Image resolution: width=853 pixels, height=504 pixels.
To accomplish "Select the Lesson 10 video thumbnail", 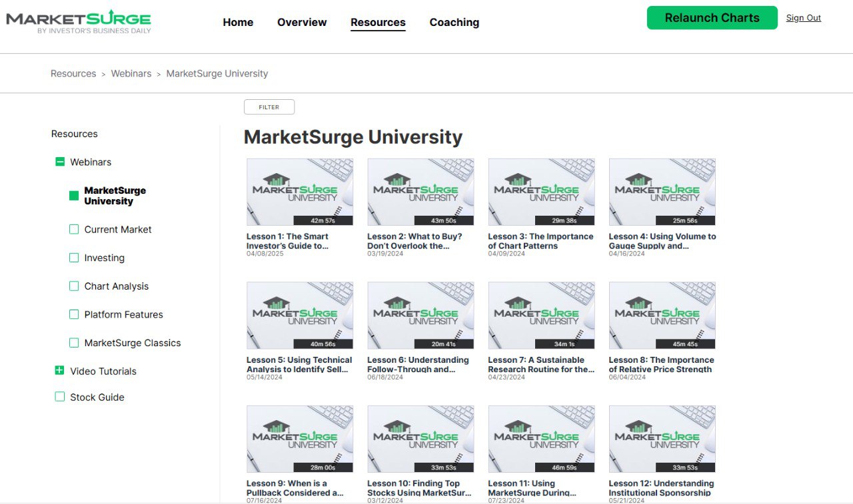I will pos(421,439).
